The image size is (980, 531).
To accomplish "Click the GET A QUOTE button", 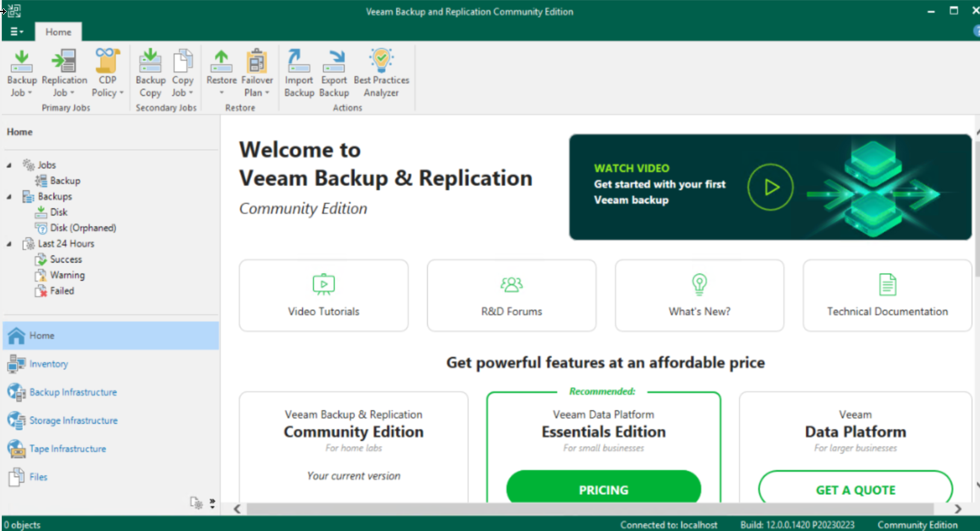I will pos(856,488).
